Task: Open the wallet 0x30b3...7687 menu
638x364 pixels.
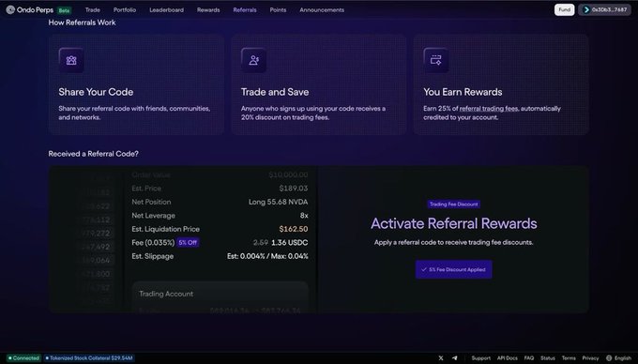Action: 604,9
